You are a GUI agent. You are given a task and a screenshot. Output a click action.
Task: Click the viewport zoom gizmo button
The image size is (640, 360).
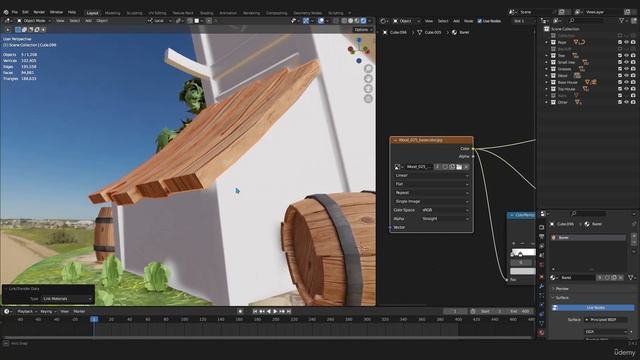368,69
